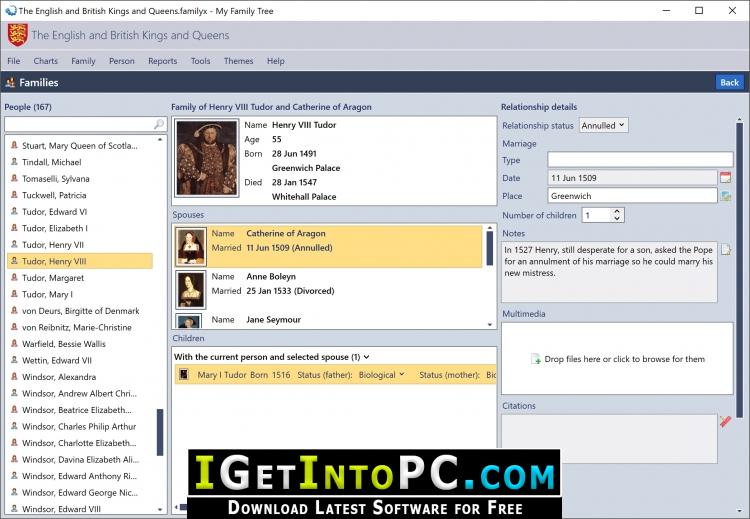750x519 pixels.
Task: Select von Deurs, Birgitte of Denmark
Action: 79,311
